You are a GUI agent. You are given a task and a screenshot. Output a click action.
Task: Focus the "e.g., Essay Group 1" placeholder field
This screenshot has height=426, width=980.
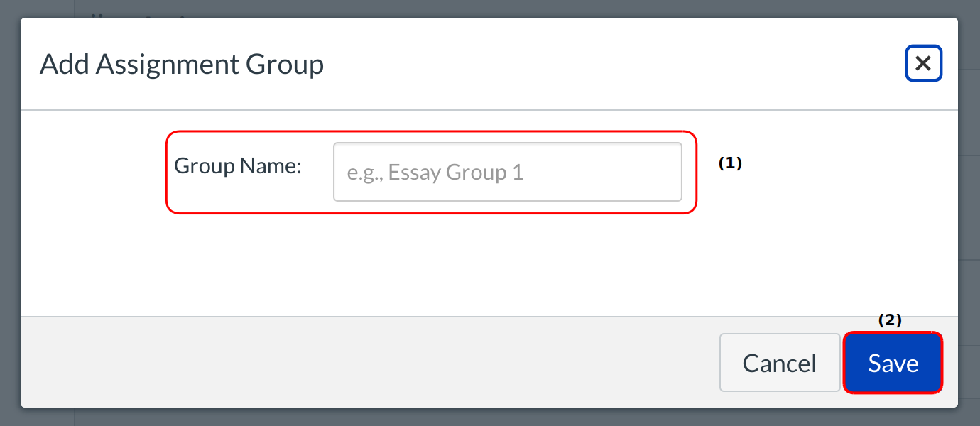pyautogui.click(x=507, y=173)
